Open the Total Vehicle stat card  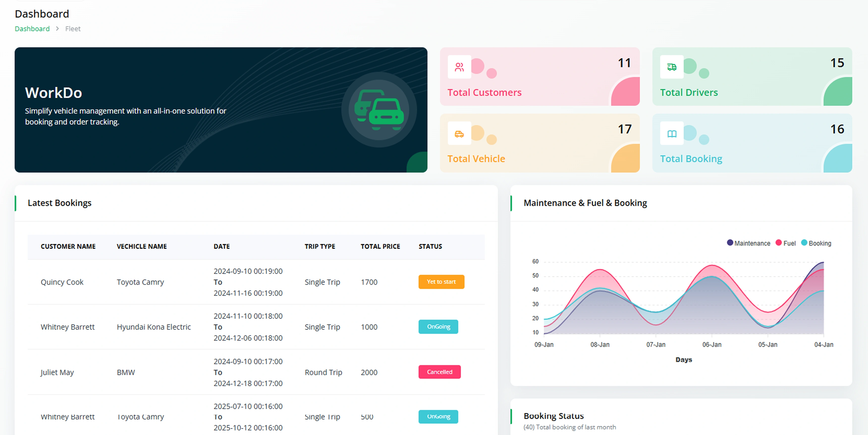539,143
